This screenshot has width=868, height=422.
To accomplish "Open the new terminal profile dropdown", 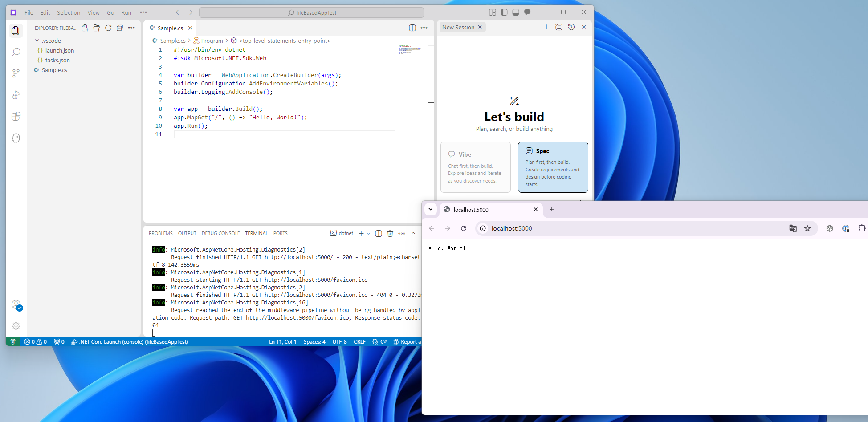I will point(368,234).
